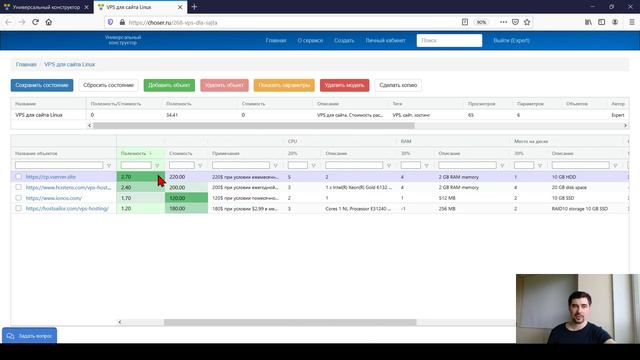
Task: Click Сохранить состояние button
Action: (x=42, y=85)
